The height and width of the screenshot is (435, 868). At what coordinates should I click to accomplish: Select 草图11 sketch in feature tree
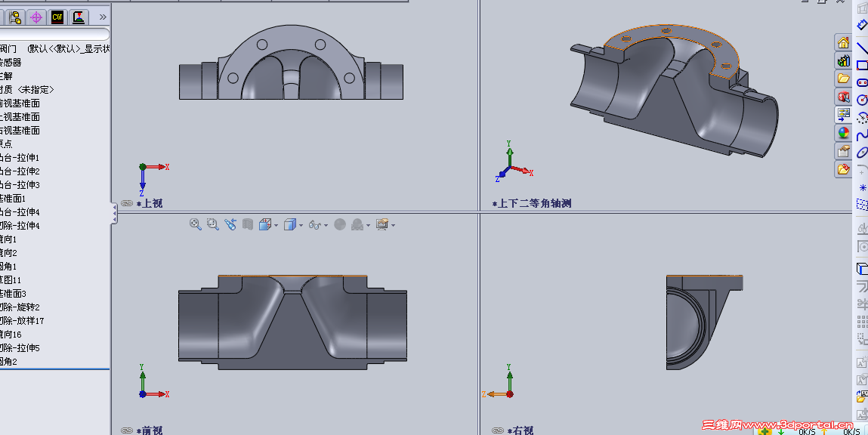(x=11, y=279)
